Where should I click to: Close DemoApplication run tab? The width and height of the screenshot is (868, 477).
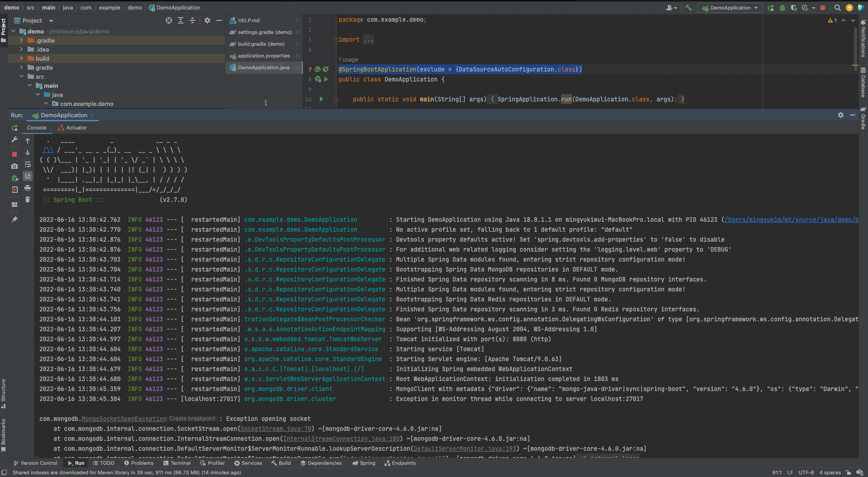coord(92,115)
